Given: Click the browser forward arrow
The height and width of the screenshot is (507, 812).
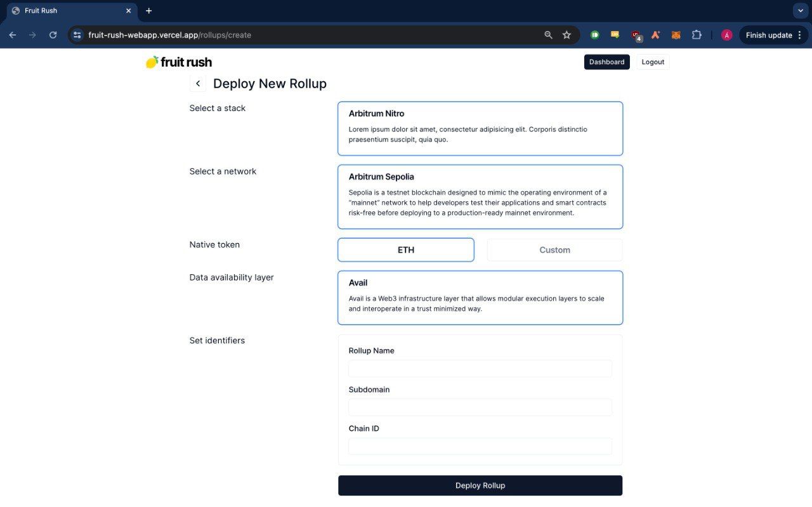Looking at the screenshot, I should (x=33, y=35).
